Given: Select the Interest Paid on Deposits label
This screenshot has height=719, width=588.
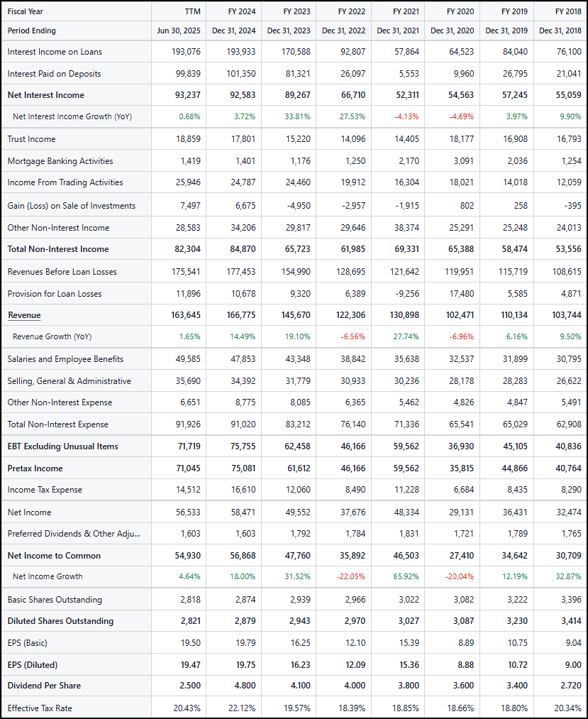Looking at the screenshot, I should [x=54, y=73].
